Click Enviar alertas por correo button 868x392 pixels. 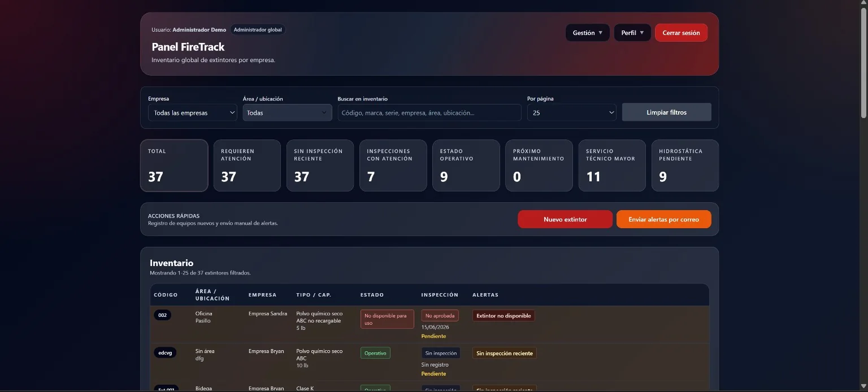pyautogui.click(x=664, y=219)
